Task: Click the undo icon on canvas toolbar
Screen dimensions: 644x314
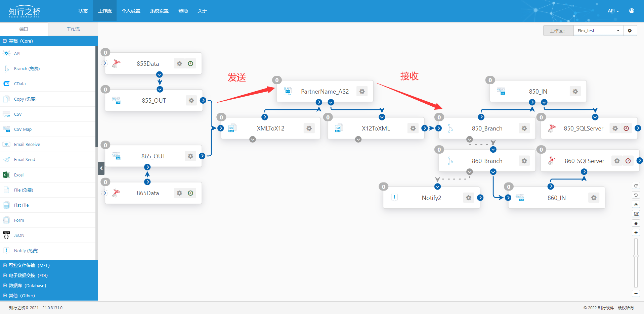Action: click(636, 195)
